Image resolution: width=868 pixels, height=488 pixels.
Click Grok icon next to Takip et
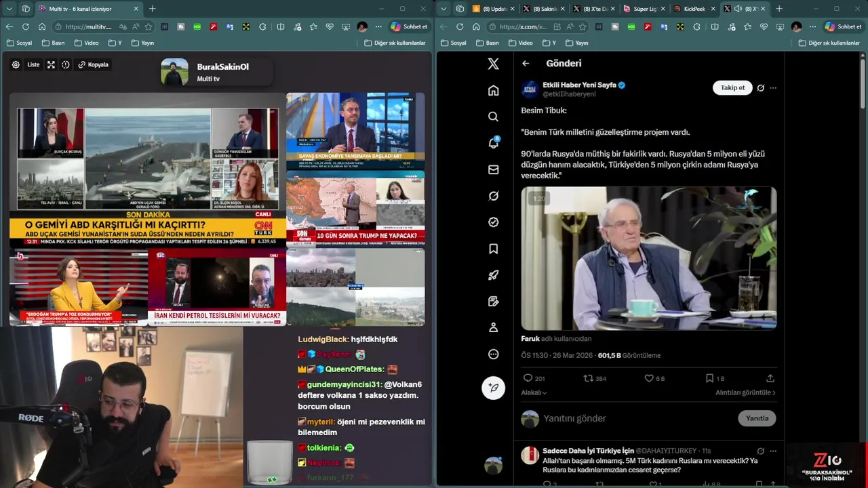760,88
